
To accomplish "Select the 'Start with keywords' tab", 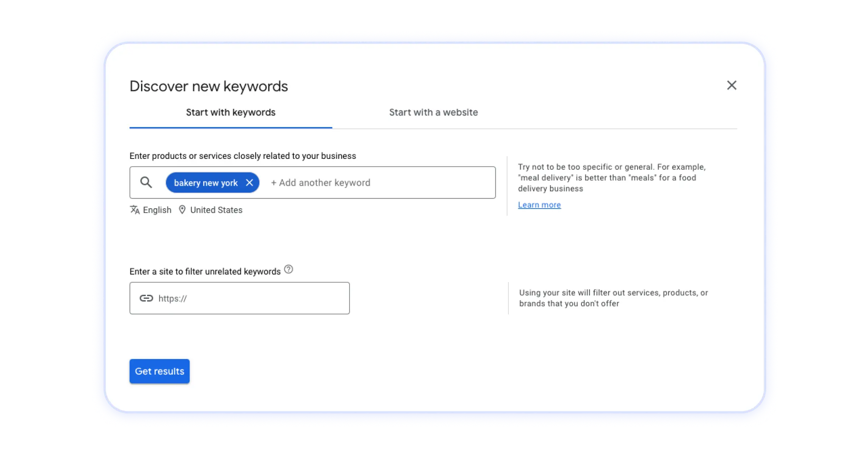I will (230, 112).
